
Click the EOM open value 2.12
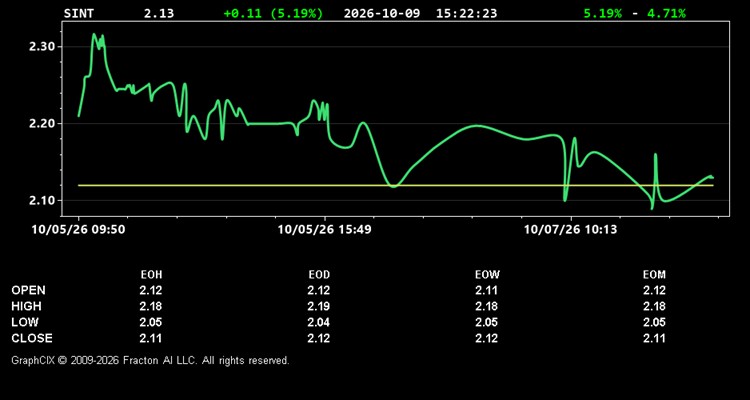point(654,290)
